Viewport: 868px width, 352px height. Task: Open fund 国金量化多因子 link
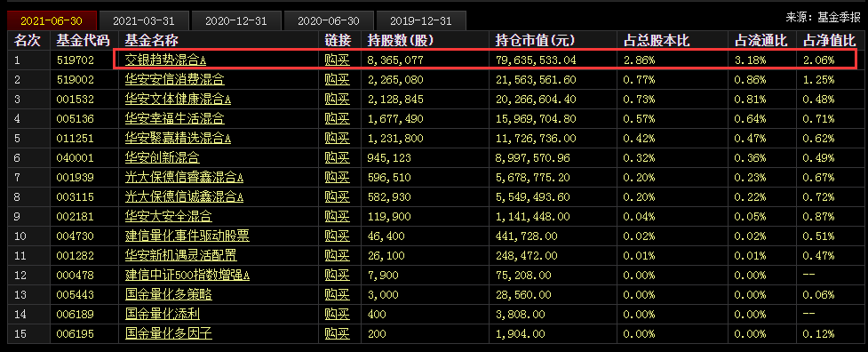click(169, 334)
